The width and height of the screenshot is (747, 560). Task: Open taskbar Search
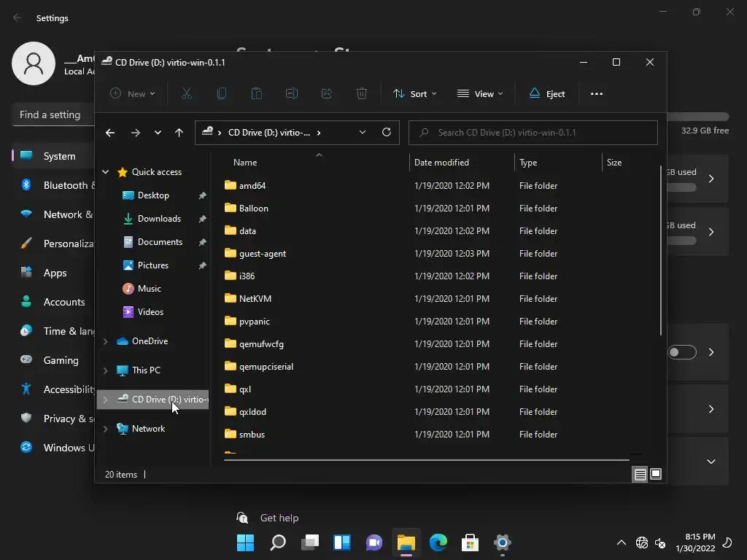click(278, 542)
